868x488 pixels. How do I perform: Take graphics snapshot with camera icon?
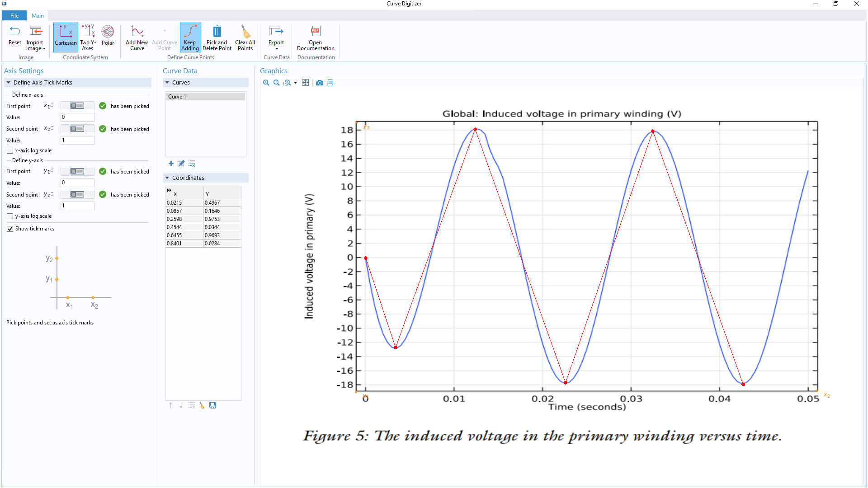coord(320,83)
